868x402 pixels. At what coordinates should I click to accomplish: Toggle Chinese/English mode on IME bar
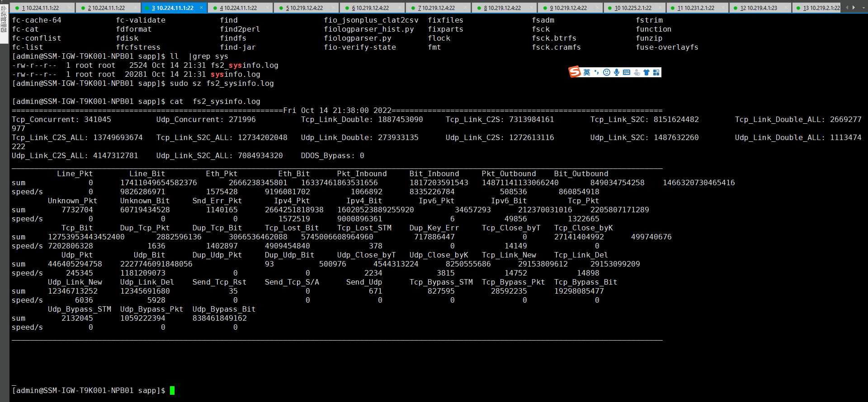coord(587,72)
